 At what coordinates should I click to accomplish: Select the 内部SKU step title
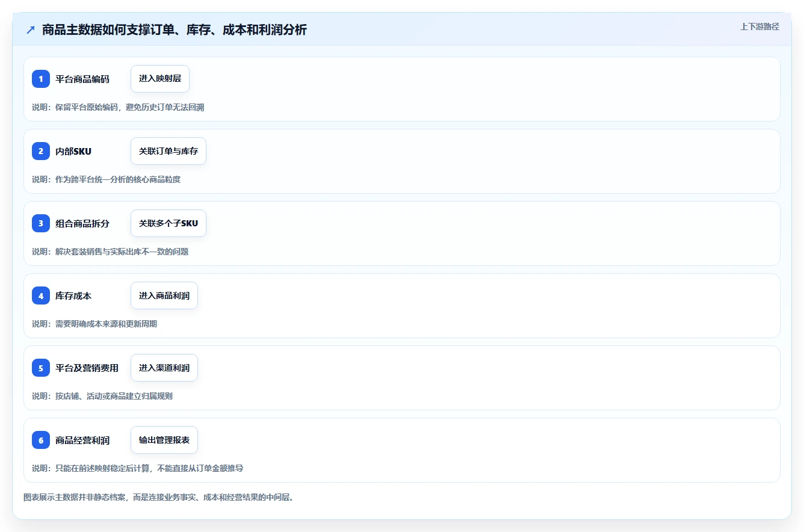73,151
